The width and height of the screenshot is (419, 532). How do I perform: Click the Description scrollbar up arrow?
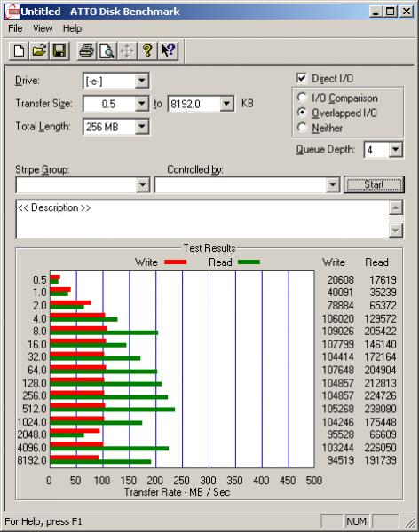pyautogui.click(x=396, y=207)
